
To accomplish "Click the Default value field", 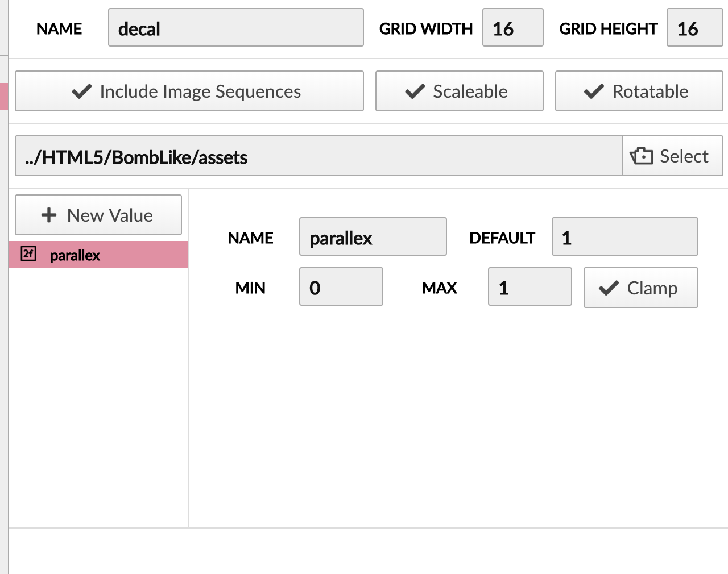I will (x=625, y=236).
